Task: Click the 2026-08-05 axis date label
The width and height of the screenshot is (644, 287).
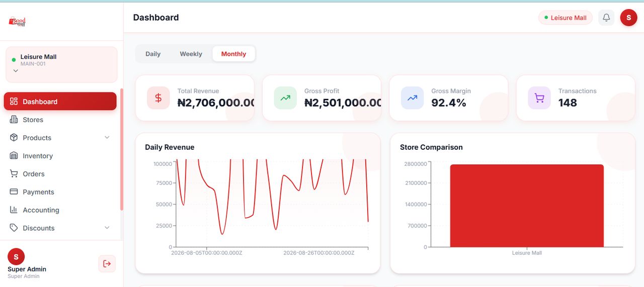Action: pos(207,253)
